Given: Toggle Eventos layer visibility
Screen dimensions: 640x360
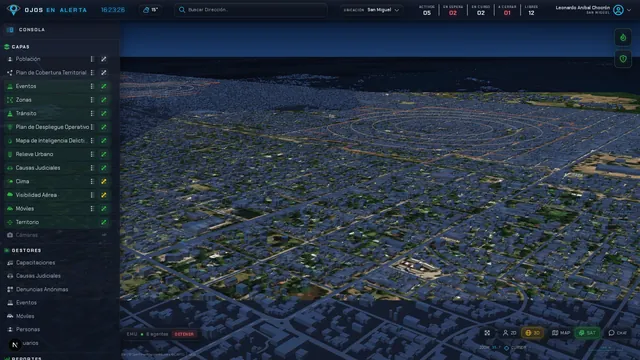Looking at the screenshot, I should click(x=104, y=87).
